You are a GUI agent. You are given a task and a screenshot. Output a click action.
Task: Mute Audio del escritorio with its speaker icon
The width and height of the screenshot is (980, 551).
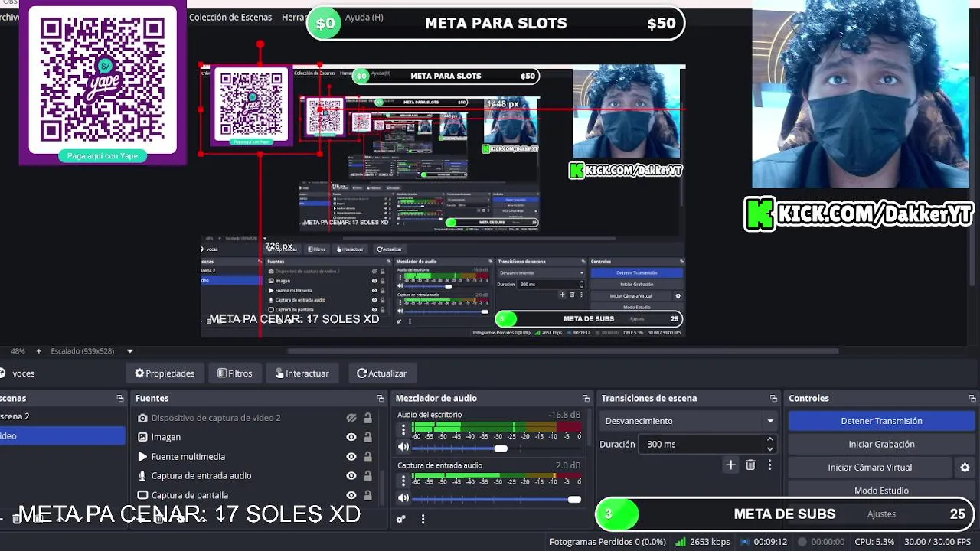(403, 447)
